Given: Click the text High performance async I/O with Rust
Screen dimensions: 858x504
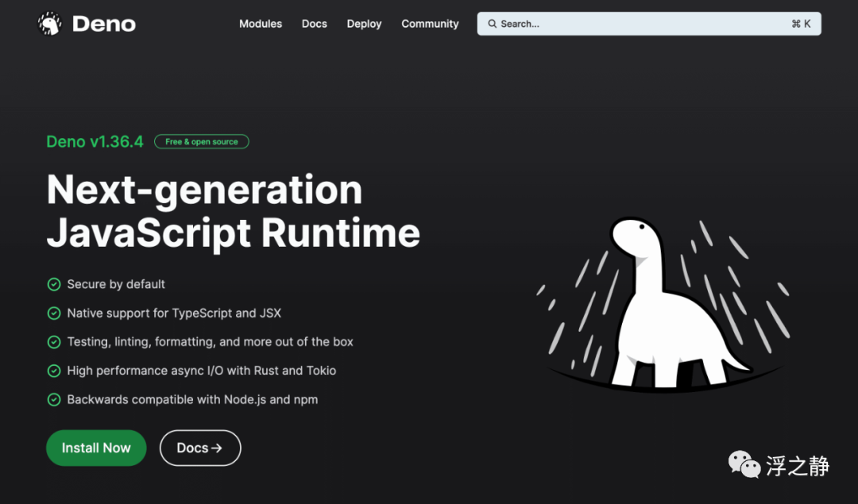Looking at the screenshot, I should point(201,371).
